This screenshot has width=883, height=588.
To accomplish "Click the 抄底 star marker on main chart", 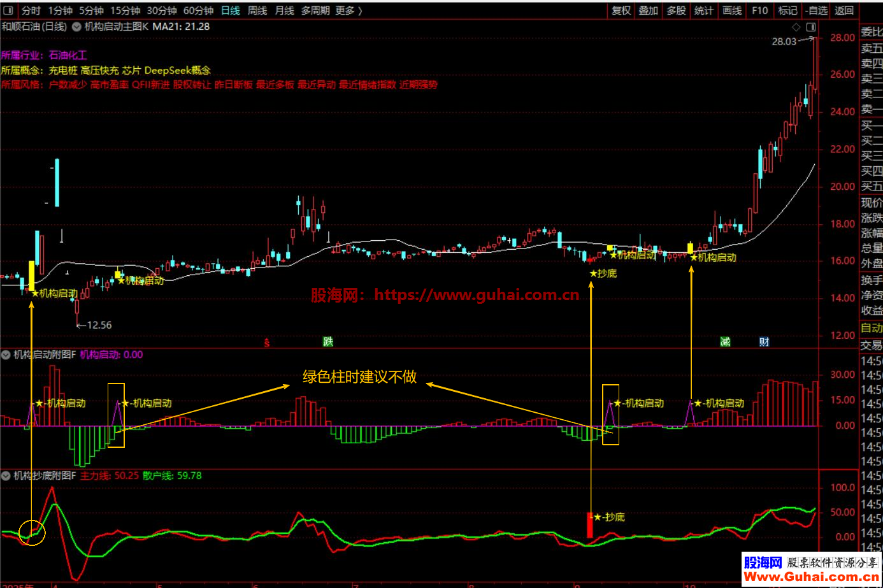I will click(x=603, y=273).
